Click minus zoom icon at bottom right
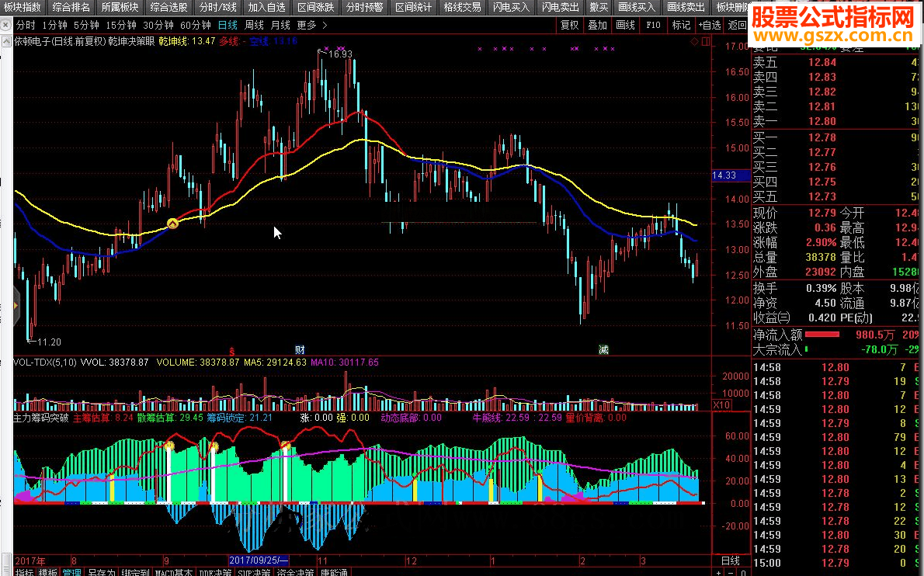This screenshot has width=924, height=576. tap(731, 572)
